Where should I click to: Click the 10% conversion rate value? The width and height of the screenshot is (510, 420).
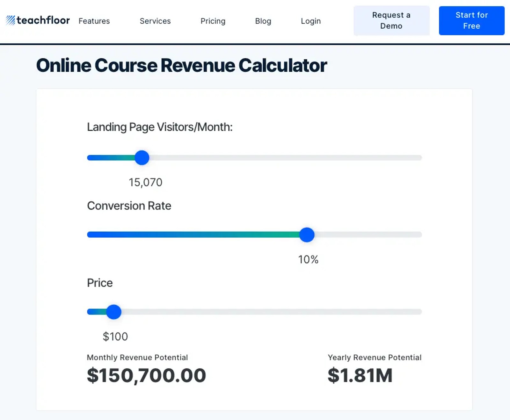[308, 259]
